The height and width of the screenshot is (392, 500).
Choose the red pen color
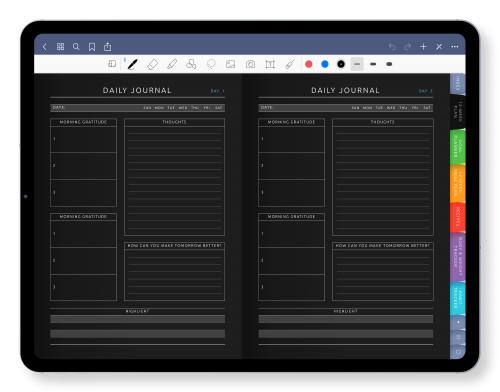(309, 64)
